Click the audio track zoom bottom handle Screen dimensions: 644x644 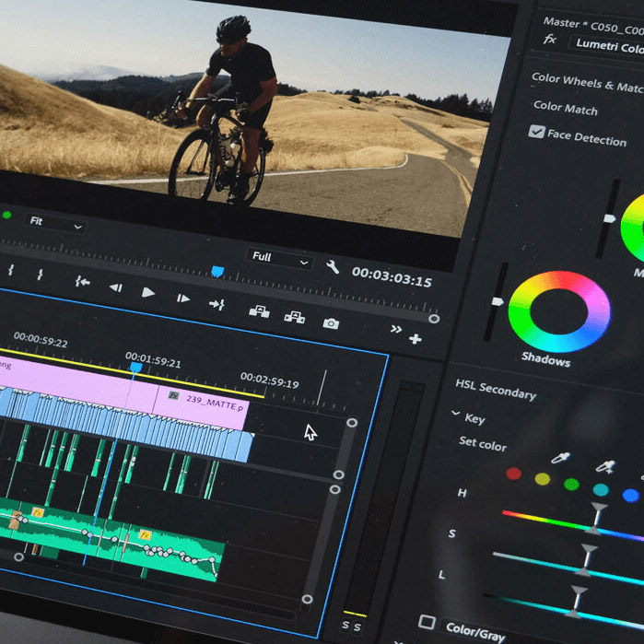pyautogui.click(x=307, y=599)
